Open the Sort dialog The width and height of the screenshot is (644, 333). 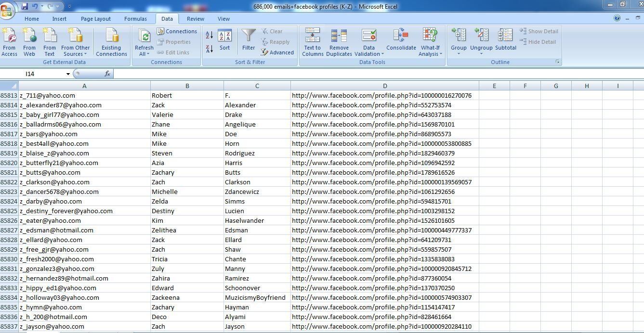pos(224,40)
